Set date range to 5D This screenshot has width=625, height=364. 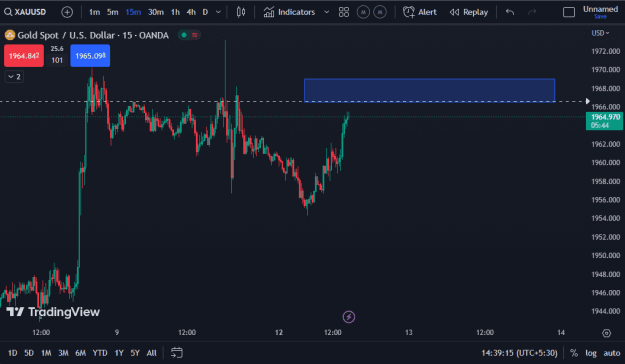click(x=29, y=353)
